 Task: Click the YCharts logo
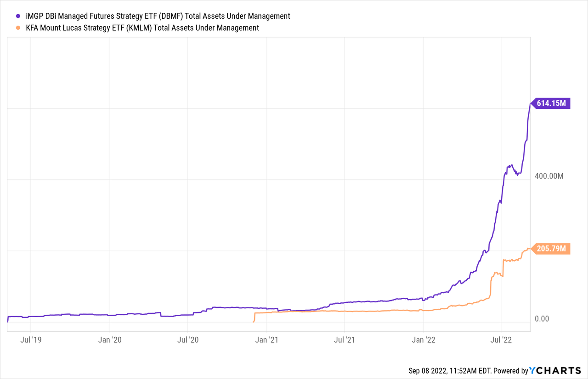tap(555, 370)
